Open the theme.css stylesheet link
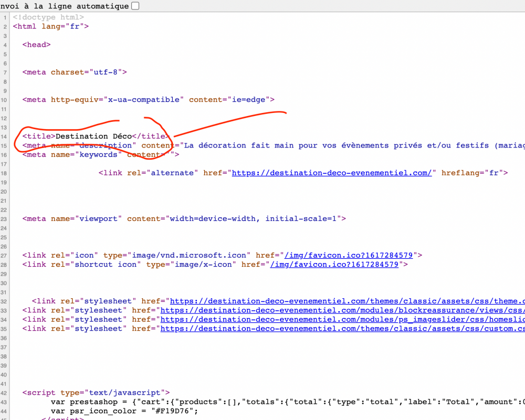Viewport: 525px width, 420px height. click(x=347, y=301)
